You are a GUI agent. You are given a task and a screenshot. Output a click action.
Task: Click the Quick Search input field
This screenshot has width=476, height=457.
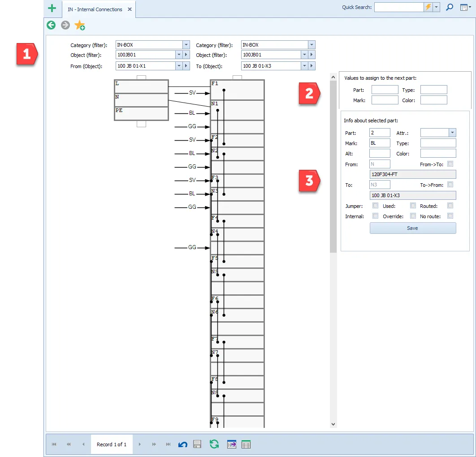click(399, 7)
